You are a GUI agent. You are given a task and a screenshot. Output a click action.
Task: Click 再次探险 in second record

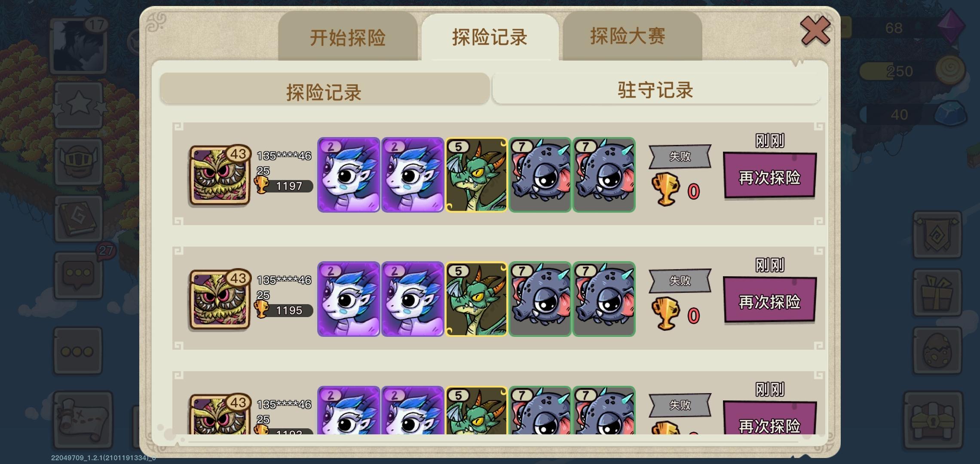point(769,300)
